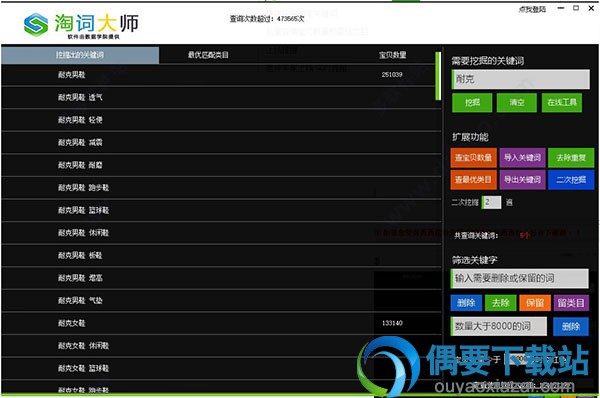
Task: Select the 宝贝数量 column header
Action: pos(393,55)
